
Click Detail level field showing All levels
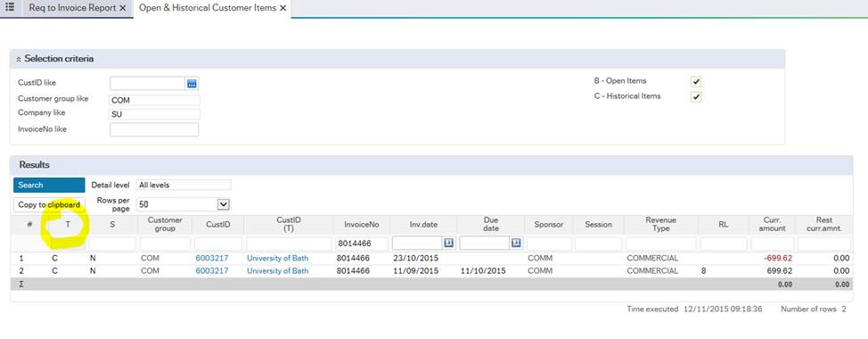(184, 185)
